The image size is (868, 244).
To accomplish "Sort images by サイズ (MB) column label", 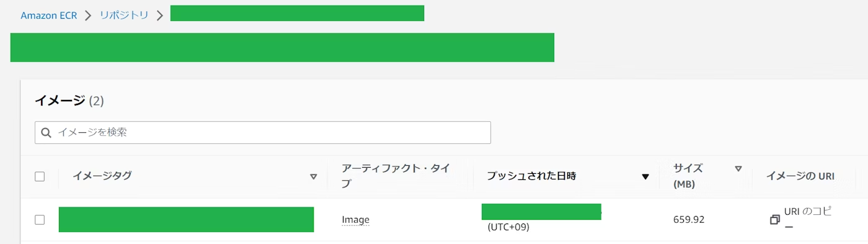I will 688,176.
